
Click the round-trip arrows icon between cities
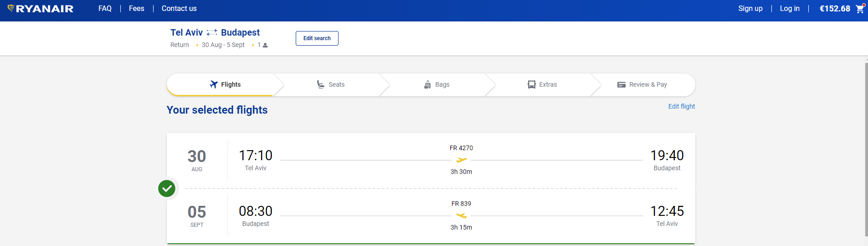[x=212, y=32]
